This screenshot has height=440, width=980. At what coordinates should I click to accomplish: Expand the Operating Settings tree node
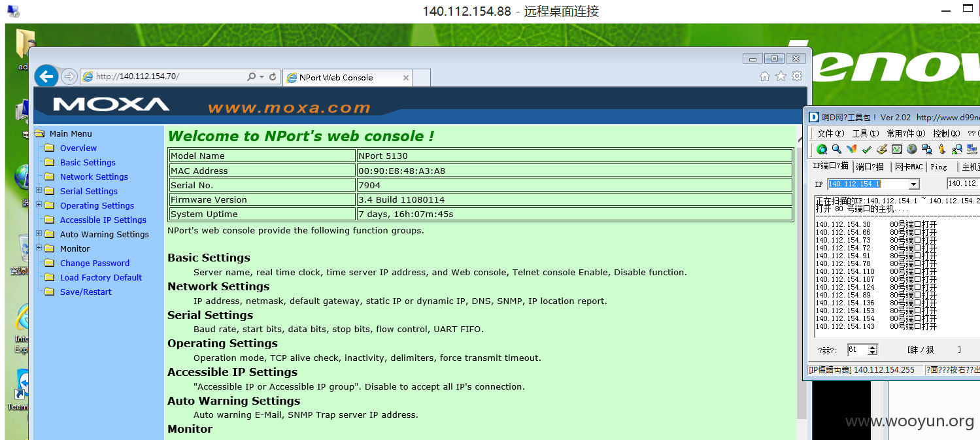(x=39, y=205)
